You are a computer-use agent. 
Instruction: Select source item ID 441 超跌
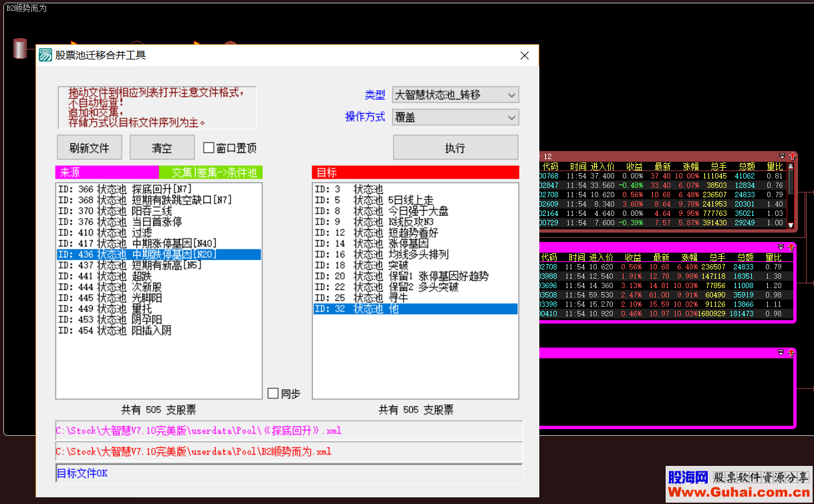pos(159,276)
